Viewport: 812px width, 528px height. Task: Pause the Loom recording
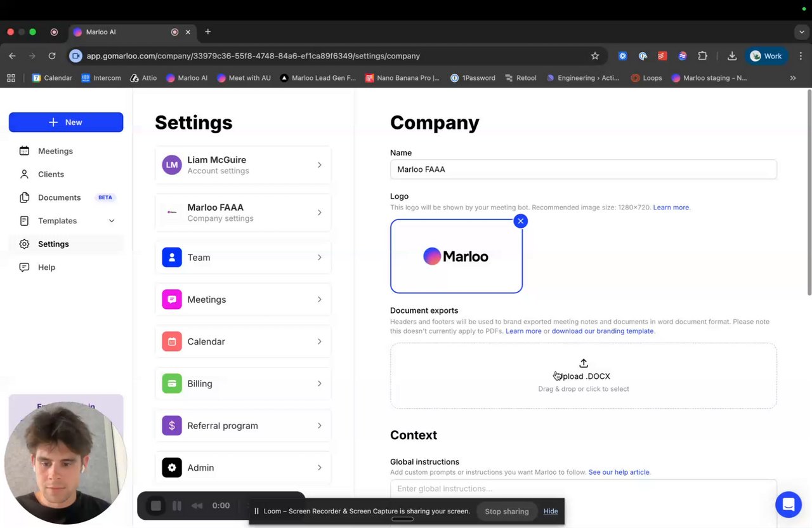(177, 506)
